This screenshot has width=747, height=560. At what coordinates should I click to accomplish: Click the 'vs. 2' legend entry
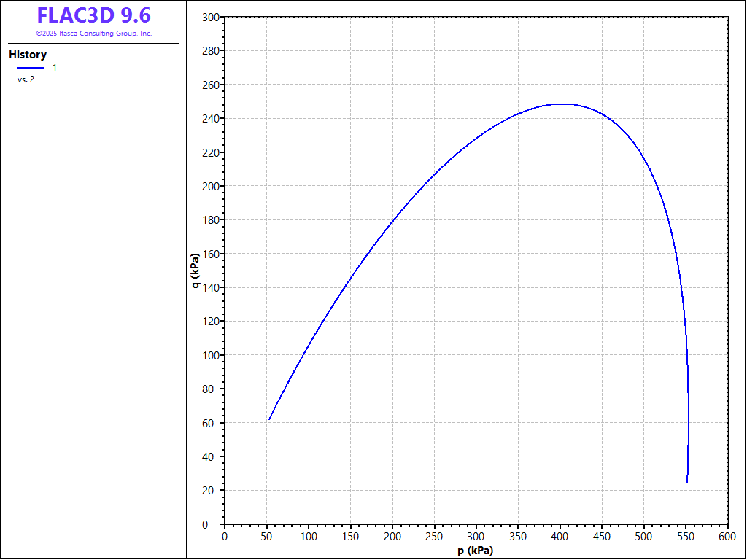pyautogui.click(x=26, y=79)
